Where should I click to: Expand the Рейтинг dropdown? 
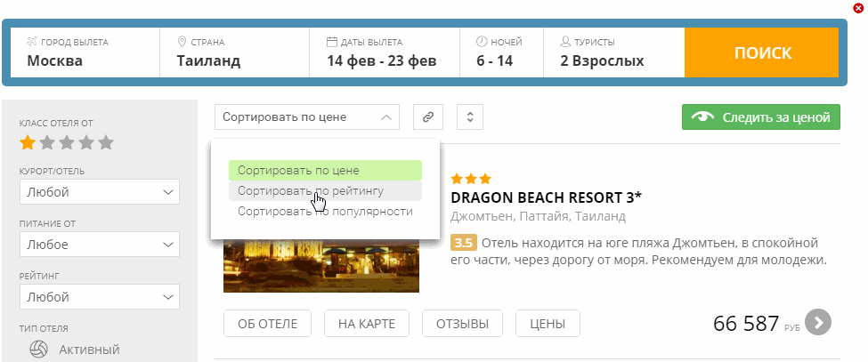100,296
